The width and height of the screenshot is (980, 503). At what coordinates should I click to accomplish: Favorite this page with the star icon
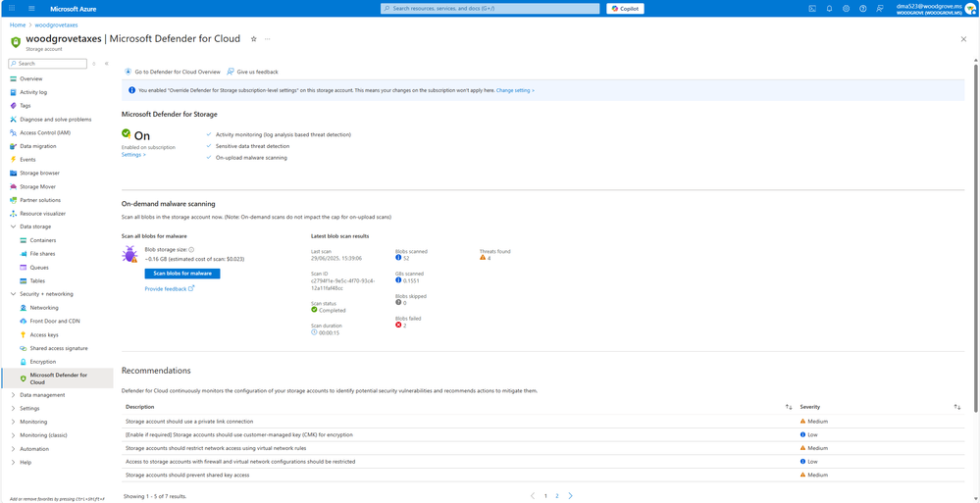[254, 39]
